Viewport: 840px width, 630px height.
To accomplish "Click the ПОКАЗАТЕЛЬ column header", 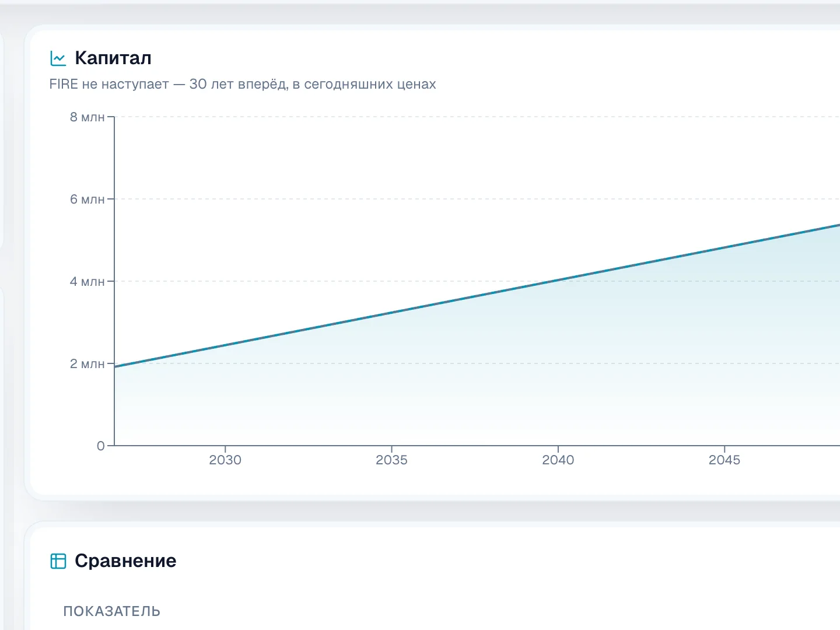I will tap(112, 611).
